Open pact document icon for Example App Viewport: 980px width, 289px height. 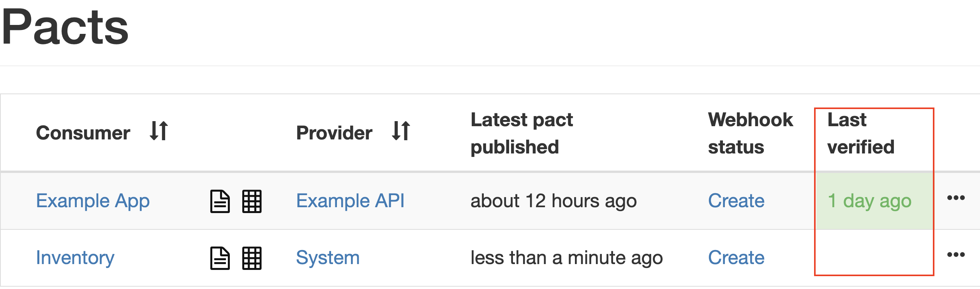220,201
